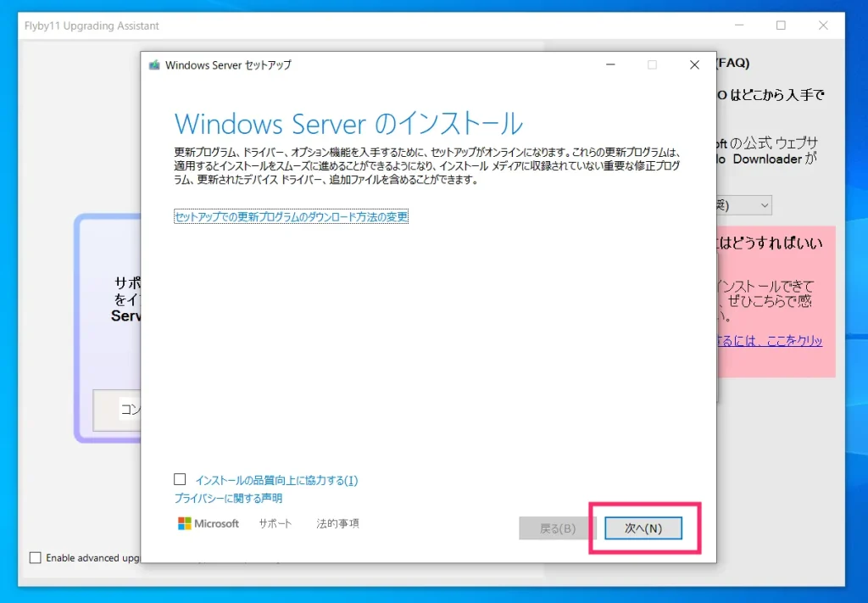Maximize the Flyby11 Upgrading Assistant window
Screen dimensions: 868x603
point(781,25)
